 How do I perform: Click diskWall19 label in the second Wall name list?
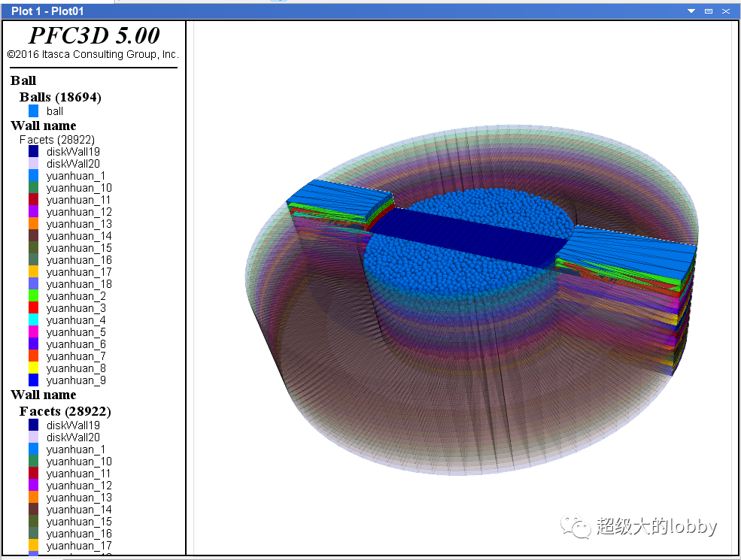(73, 425)
